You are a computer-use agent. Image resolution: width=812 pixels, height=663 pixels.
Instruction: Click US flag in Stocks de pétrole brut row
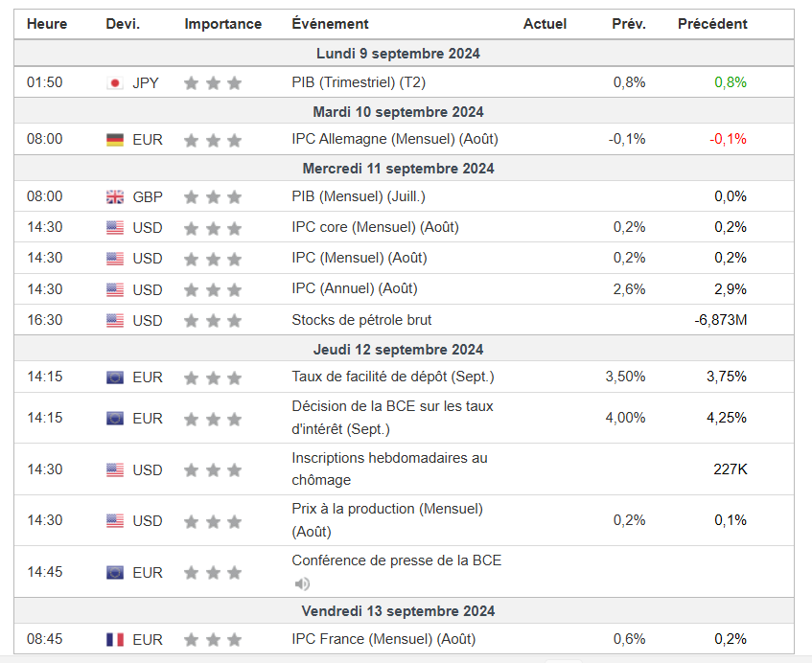[x=115, y=321]
